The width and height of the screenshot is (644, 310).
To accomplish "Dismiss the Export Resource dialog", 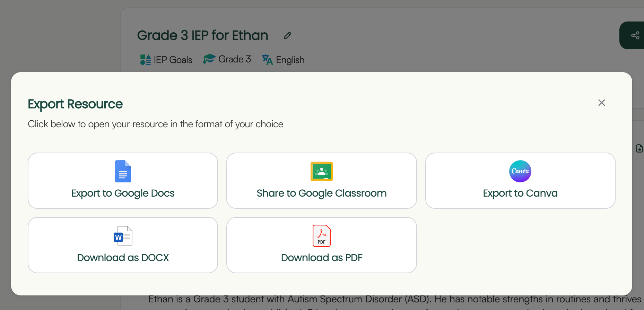I will [x=601, y=103].
